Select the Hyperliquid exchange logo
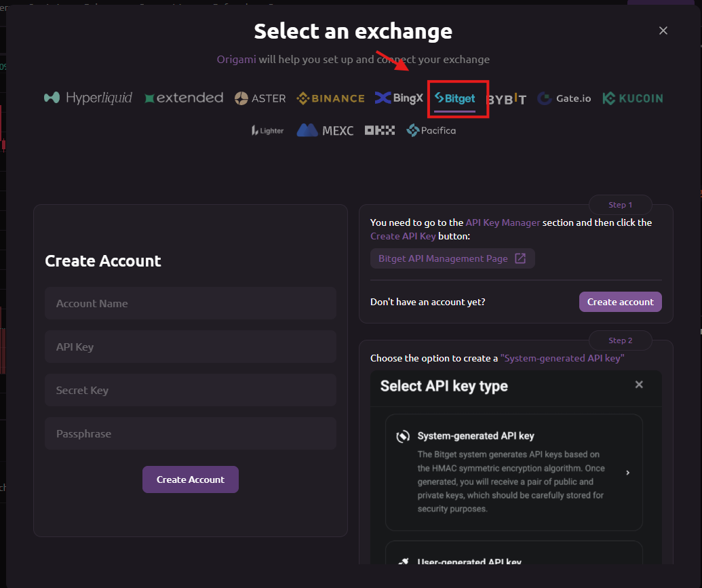702x588 pixels. point(88,98)
